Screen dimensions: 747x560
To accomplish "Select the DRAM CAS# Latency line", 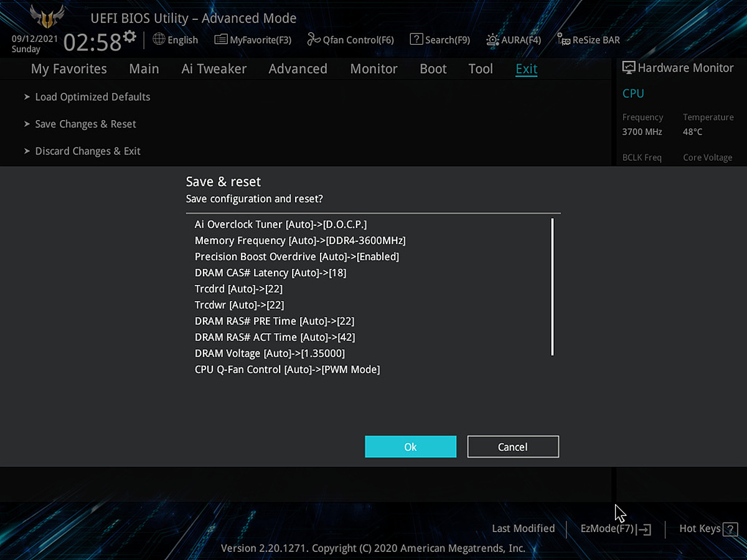I will [x=270, y=273].
